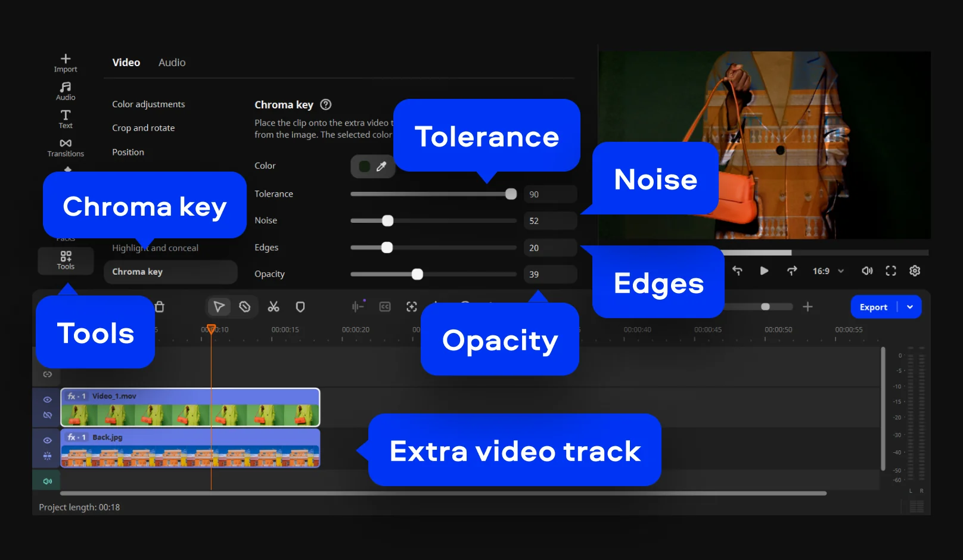Select the Video_1.mov clip on the timeline
963x560 pixels.
point(190,407)
